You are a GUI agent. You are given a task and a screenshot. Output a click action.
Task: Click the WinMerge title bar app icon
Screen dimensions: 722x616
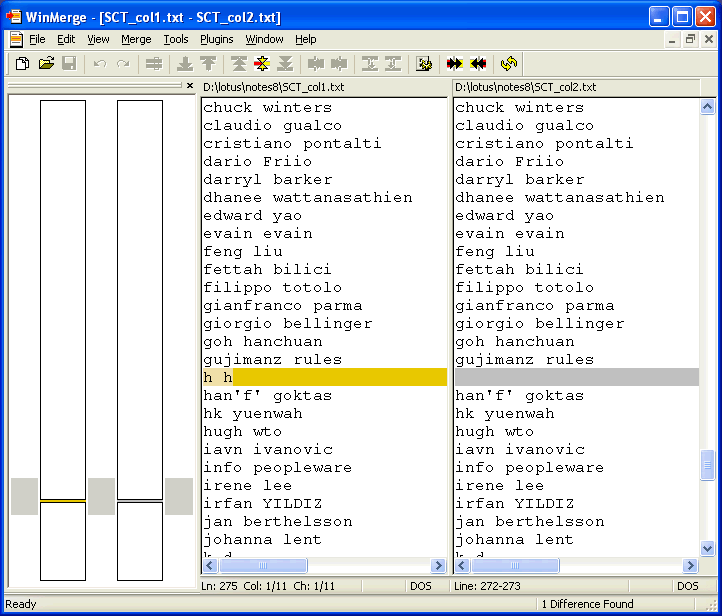(14, 17)
